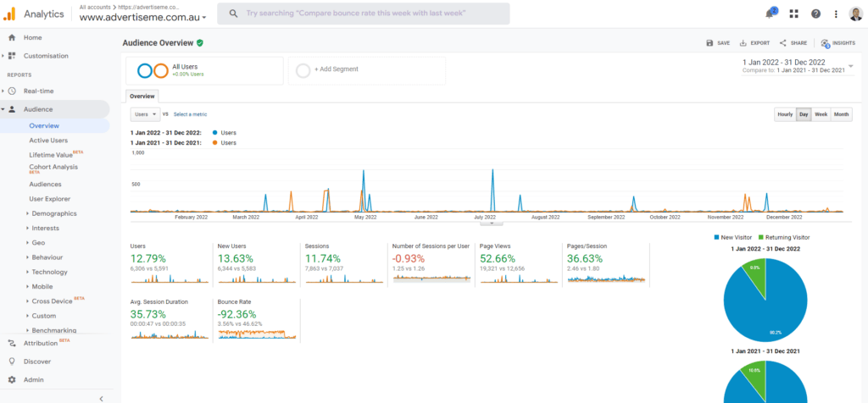Open Lifetime Value report

click(51, 155)
